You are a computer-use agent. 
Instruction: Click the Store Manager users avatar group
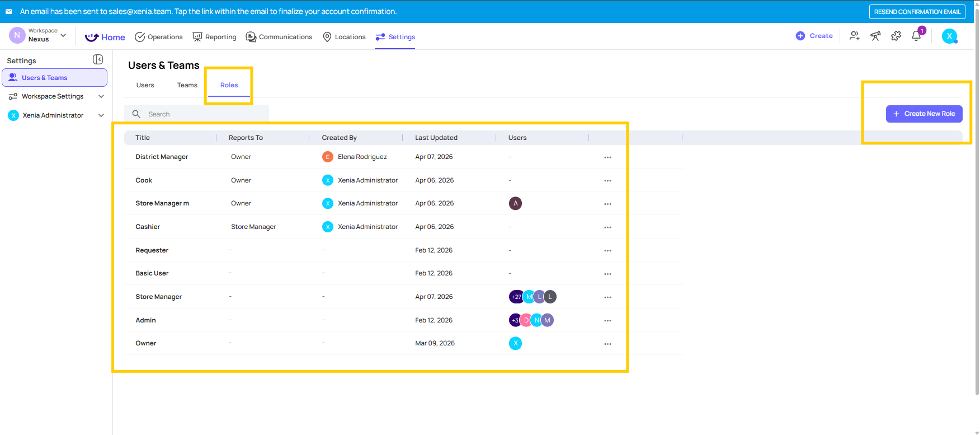click(x=532, y=297)
